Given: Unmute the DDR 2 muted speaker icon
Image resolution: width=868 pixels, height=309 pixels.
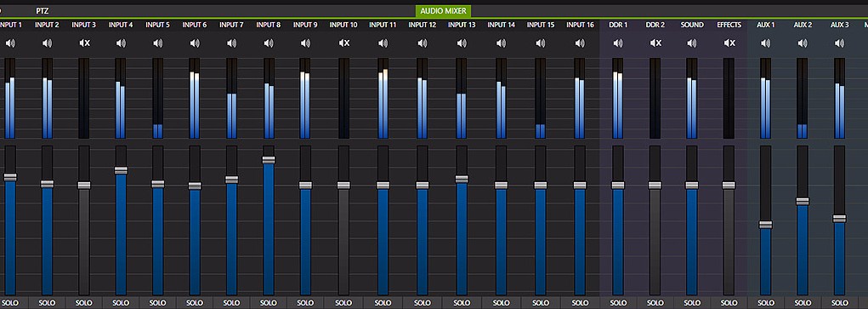Looking at the screenshot, I should [x=655, y=43].
